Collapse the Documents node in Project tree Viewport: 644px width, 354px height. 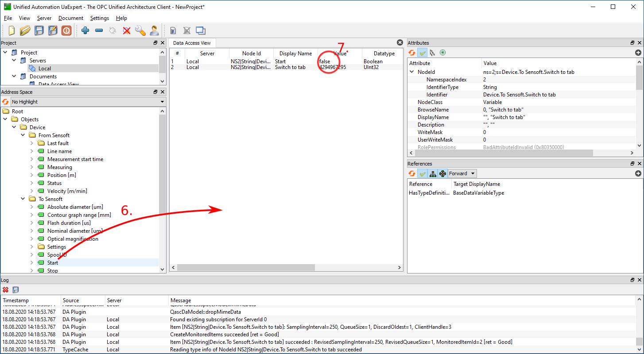point(14,77)
